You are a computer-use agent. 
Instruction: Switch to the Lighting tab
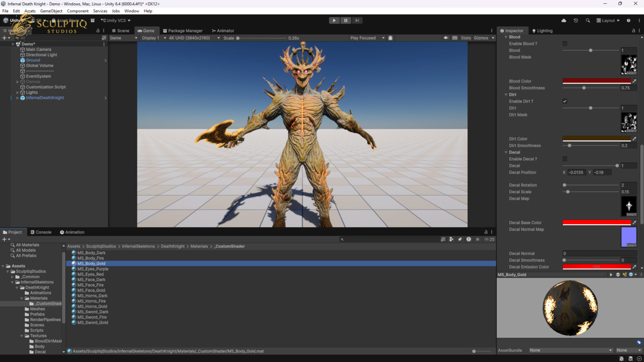(542, 31)
